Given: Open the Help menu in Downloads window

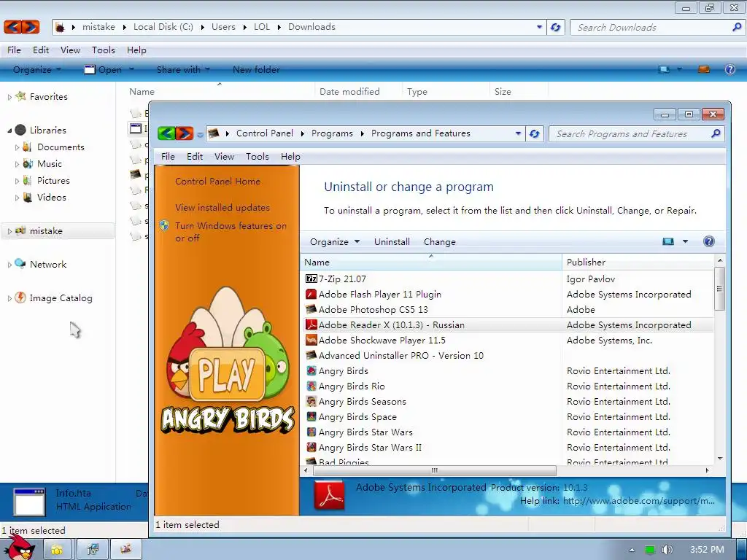Looking at the screenshot, I should pos(136,50).
